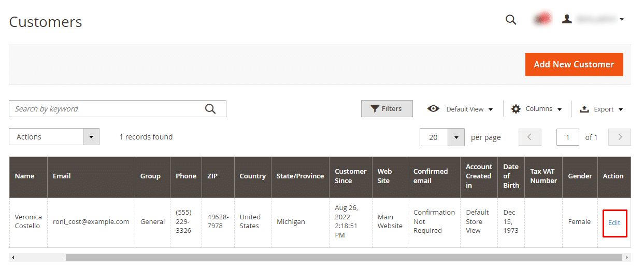
Task: Click the horizontal scrollbar of the grid
Action: tap(343, 257)
